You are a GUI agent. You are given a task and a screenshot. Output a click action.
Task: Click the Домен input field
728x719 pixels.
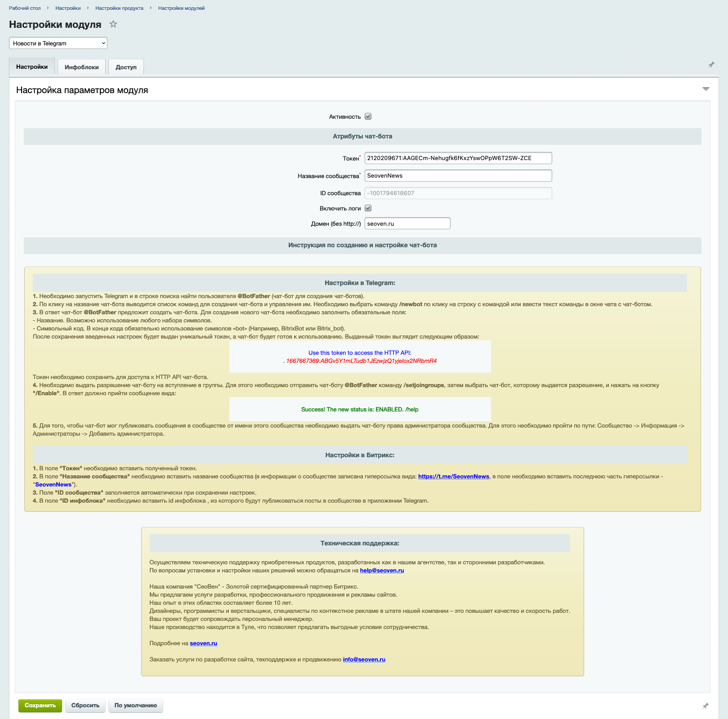point(407,223)
